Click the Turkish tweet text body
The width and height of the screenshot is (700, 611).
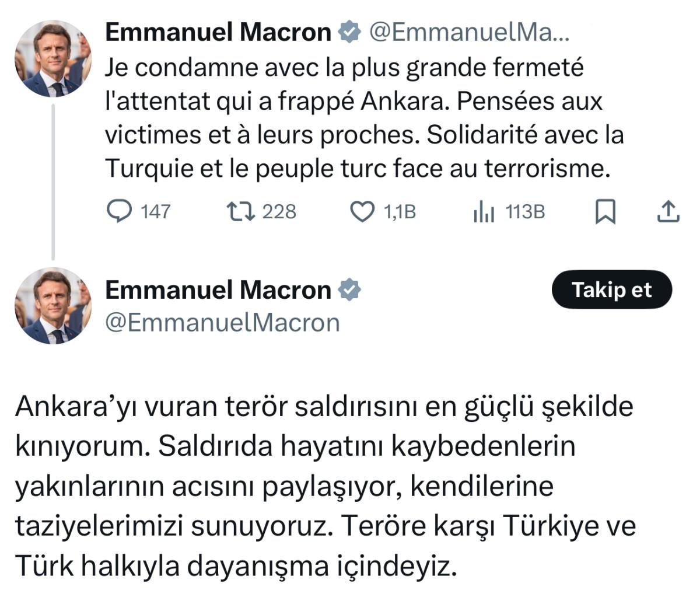click(x=324, y=486)
